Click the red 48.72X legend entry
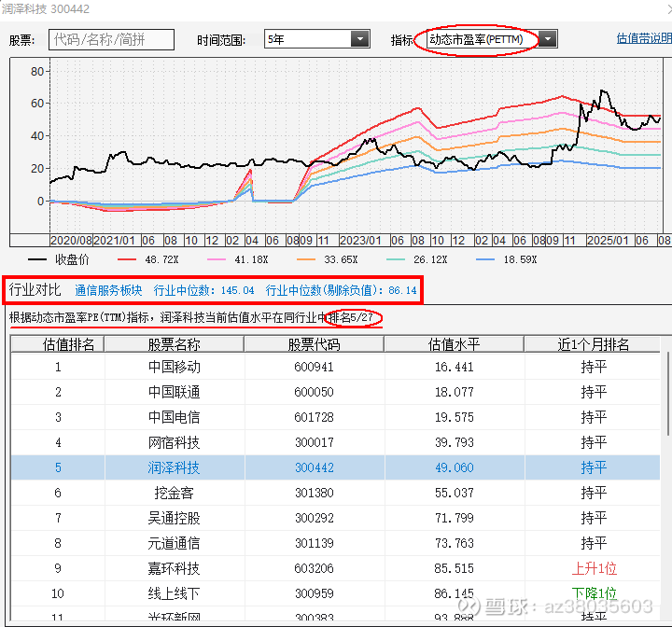Viewport: 672px width, 627px height. pyautogui.click(x=148, y=259)
